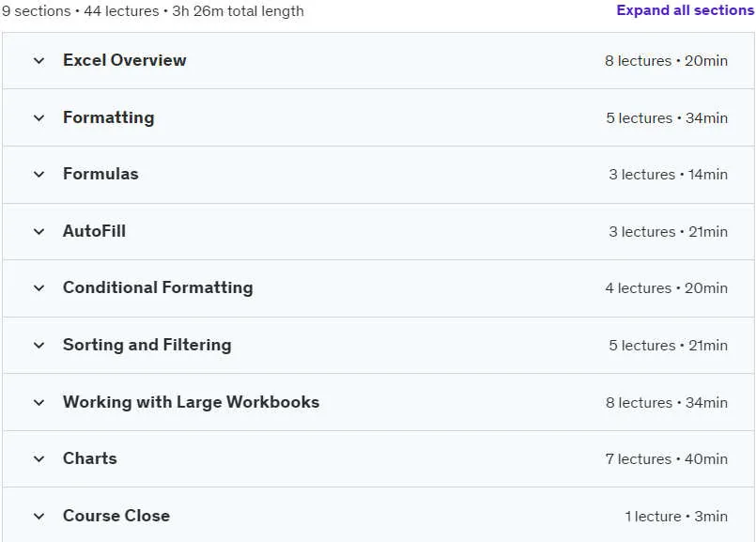Expand the Course Close section chevron
Image resolution: width=756 pixels, height=542 pixels.
(x=39, y=517)
